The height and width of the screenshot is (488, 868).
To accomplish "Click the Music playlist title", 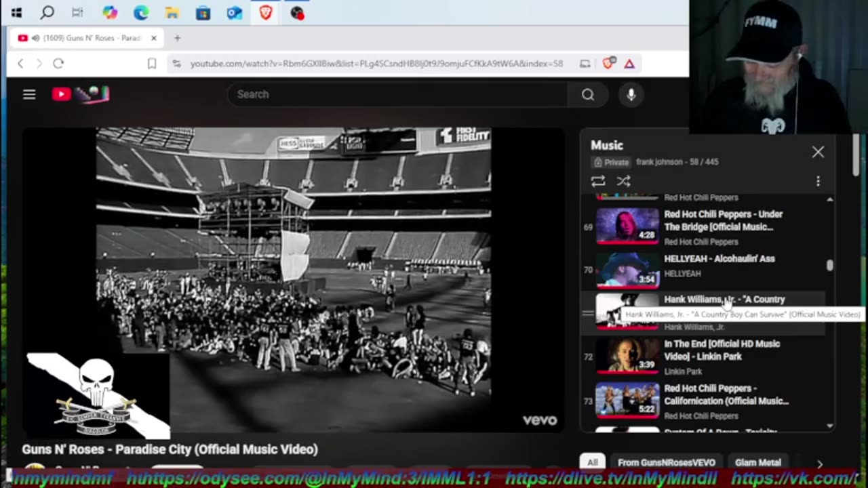I will (x=607, y=145).
